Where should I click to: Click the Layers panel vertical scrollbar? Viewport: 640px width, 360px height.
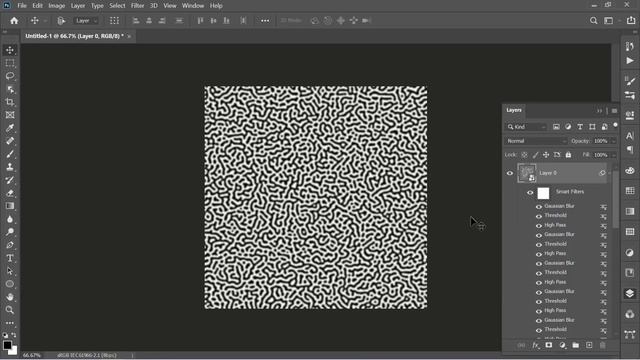coord(616,200)
